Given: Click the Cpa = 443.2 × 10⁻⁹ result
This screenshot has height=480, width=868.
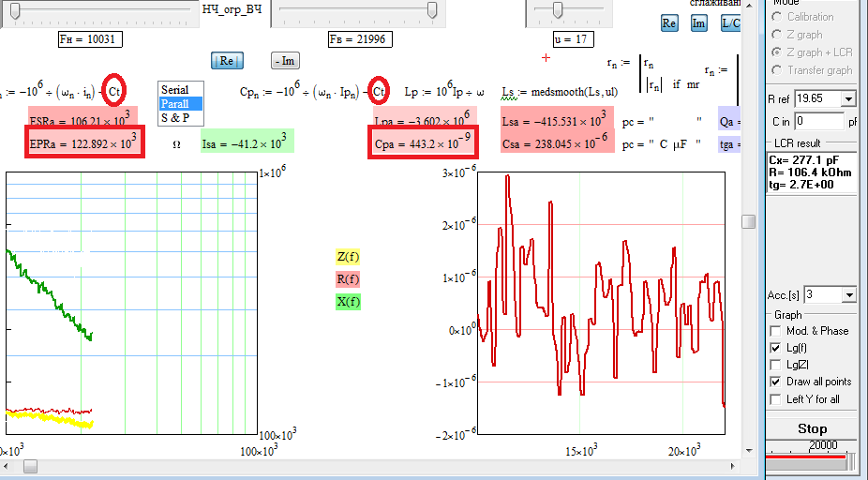Looking at the screenshot, I should pyautogui.click(x=424, y=144).
